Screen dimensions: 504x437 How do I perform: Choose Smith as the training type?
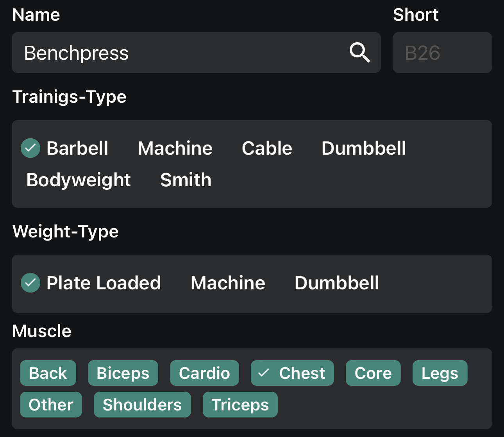[x=186, y=180]
